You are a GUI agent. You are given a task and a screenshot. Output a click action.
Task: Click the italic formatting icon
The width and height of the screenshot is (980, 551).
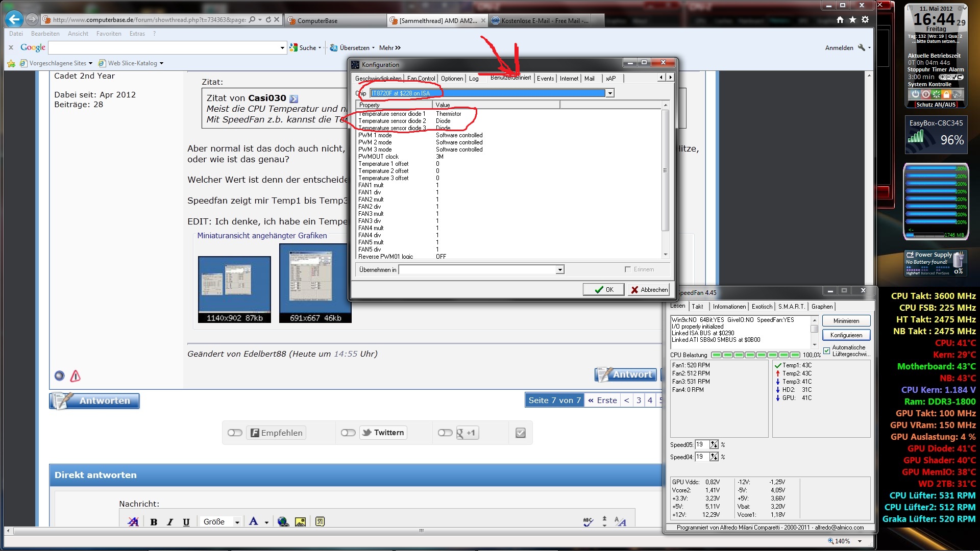click(170, 522)
